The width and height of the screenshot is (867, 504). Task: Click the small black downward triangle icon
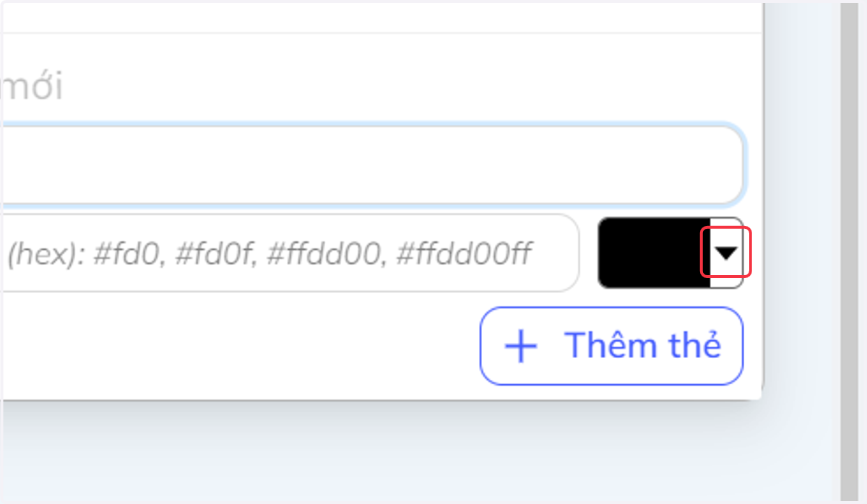coord(726,252)
